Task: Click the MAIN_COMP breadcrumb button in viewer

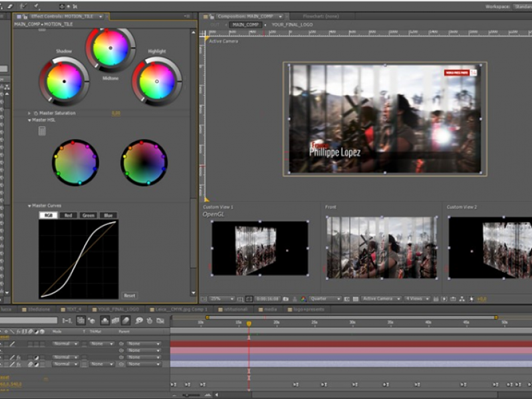Action: point(245,25)
